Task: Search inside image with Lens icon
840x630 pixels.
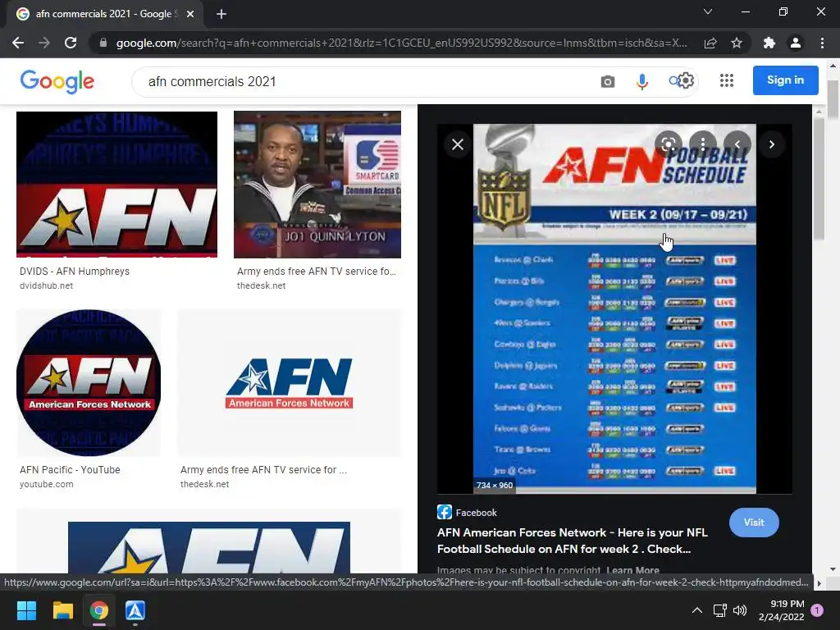Action: pyautogui.click(x=668, y=144)
